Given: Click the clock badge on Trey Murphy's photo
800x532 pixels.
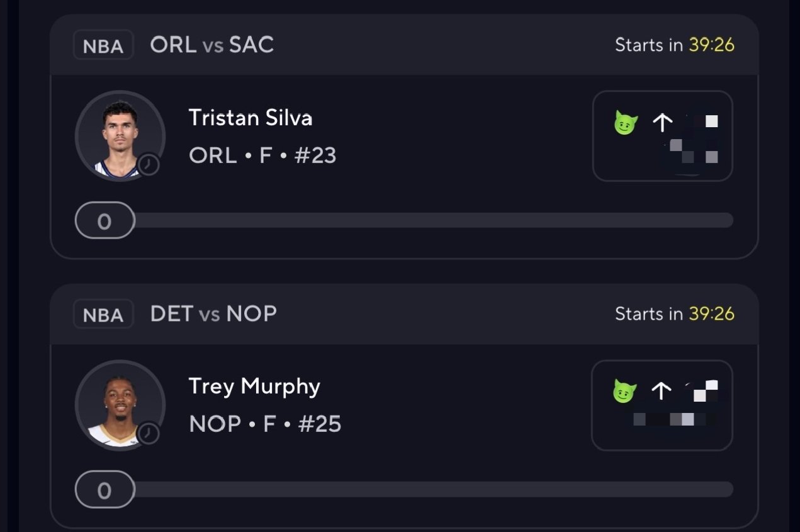Looking at the screenshot, I should [x=149, y=433].
